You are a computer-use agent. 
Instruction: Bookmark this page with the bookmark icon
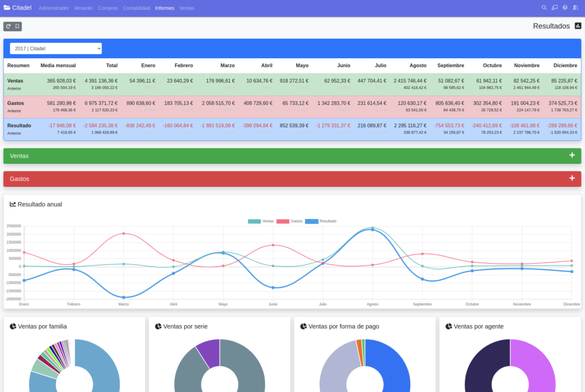coord(17,26)
